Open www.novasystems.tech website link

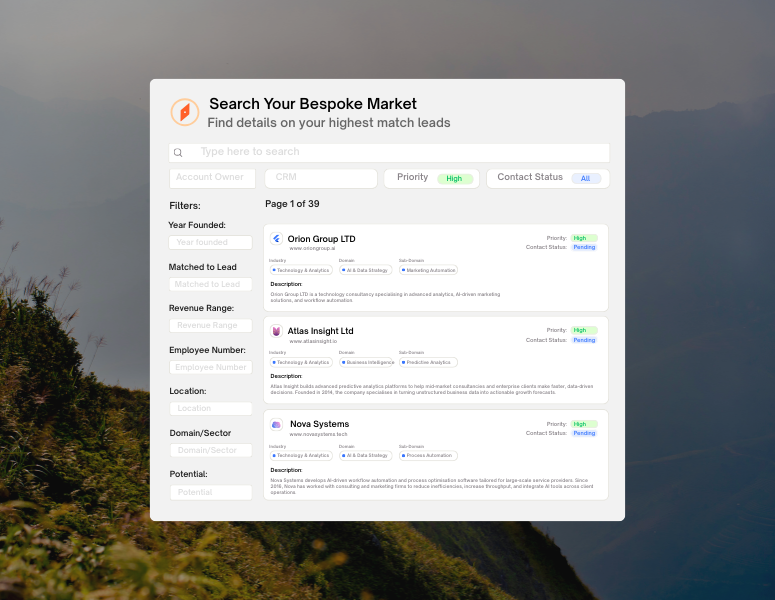coord(318,434)
